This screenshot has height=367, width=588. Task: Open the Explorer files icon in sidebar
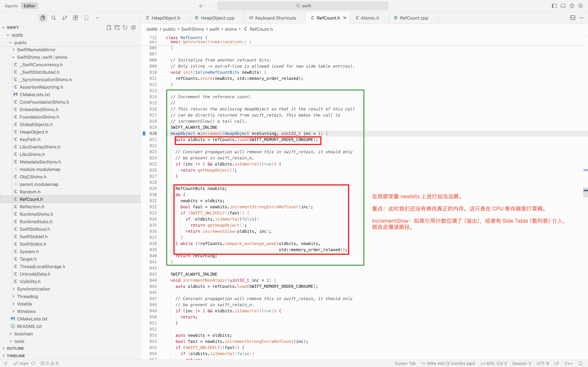43,18
